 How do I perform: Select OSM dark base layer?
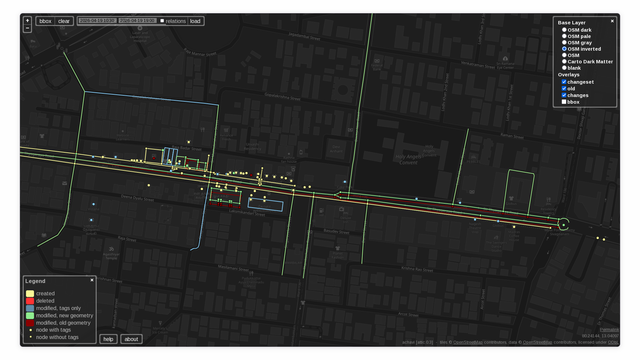pyautogui.click(x=564, y=30)
